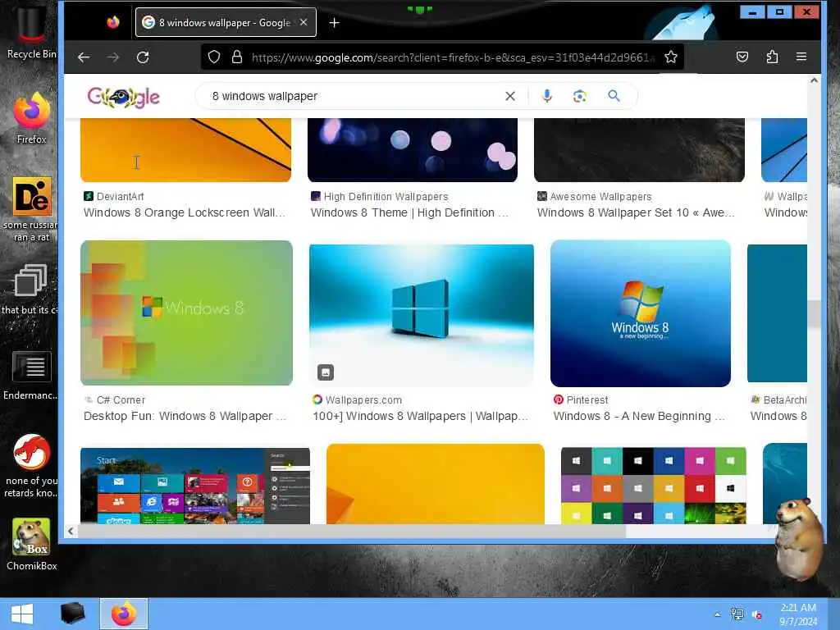Select the '8 windows wallpaper - Google' tab
This screenshot has height=630, width=840.
pyautogui.click(x=226, y=22)
